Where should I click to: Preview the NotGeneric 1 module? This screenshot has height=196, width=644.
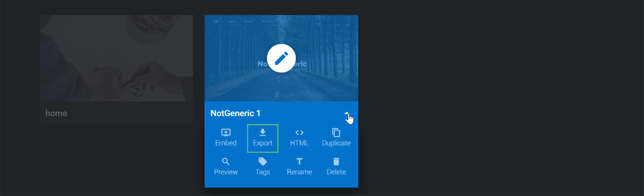pos(226,166)
